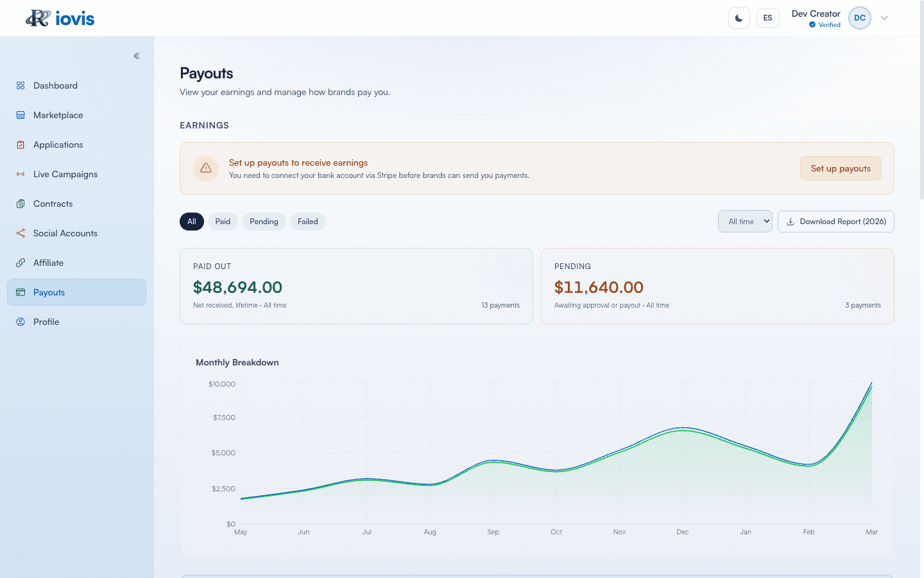The width and height of the screenshot is (924, 578).
Task: Open the user account menu chevron
Action: pos(884,18)
